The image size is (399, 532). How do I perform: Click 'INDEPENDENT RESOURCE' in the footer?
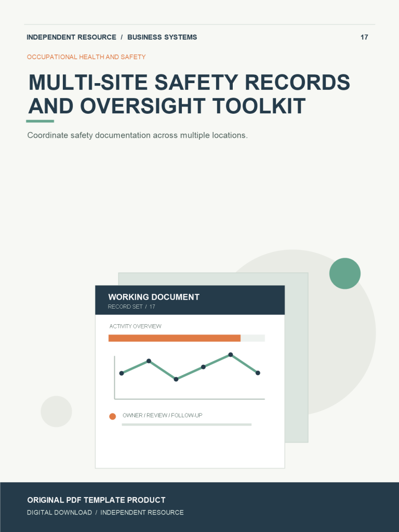tap(142, 512)
